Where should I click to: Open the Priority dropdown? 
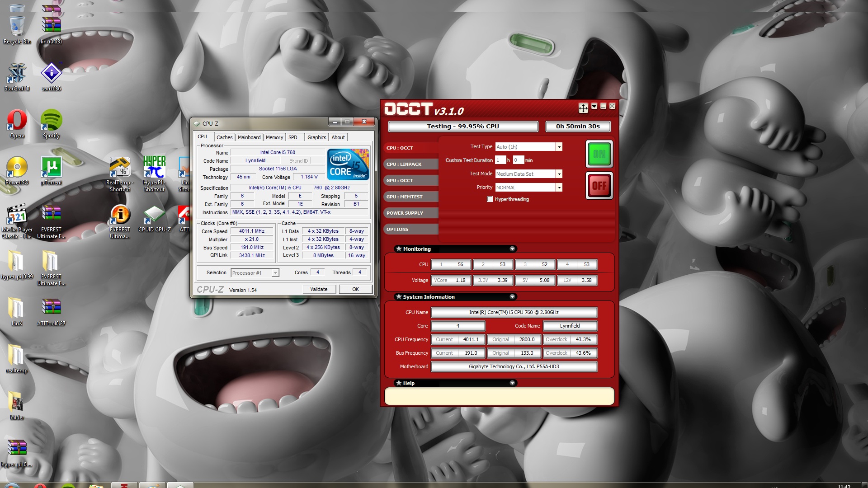tap(559, 188)
